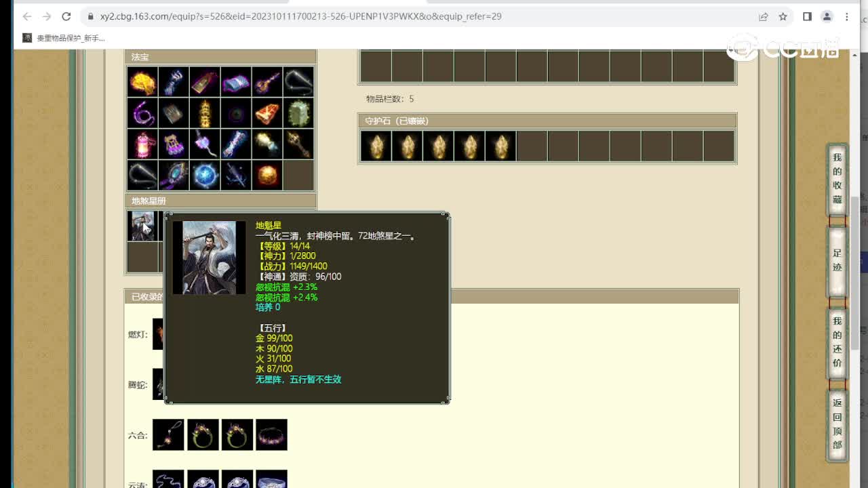
Task: Click the gauntlet treasure in 法宝 third row
Action: click(236, 144)
